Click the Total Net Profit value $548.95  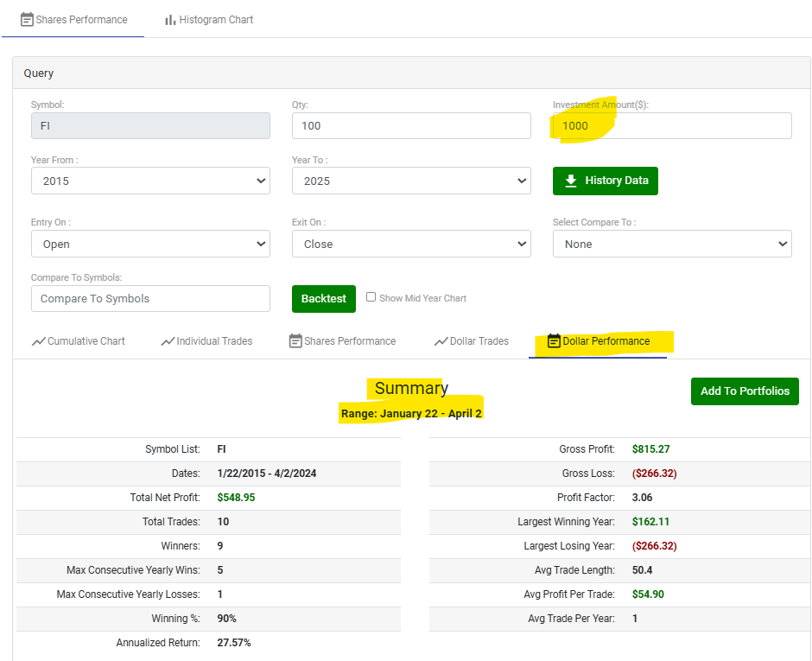click(236, 498)
